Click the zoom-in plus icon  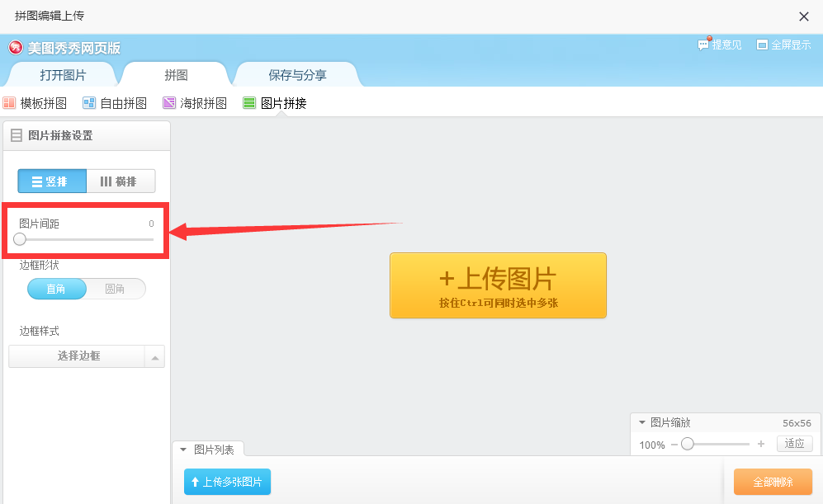(x=760, y=444)
